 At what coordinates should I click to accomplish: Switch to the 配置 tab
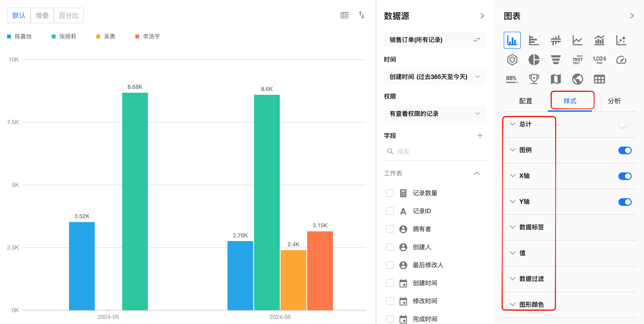click(526, 101)
